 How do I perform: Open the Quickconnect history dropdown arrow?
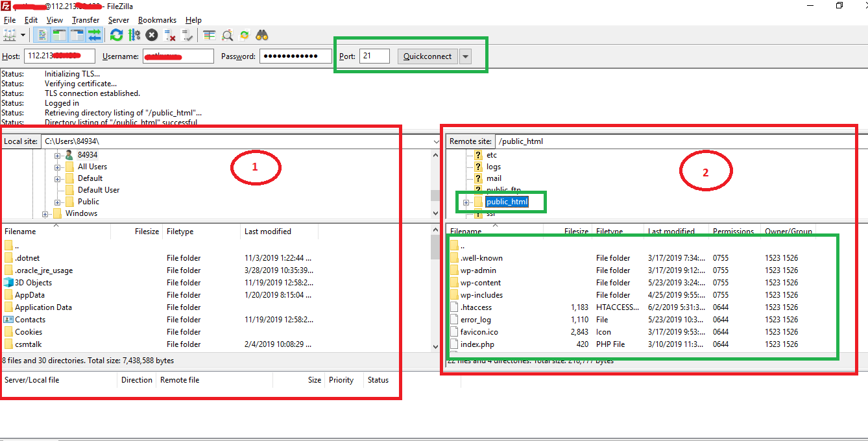[466, 56]
